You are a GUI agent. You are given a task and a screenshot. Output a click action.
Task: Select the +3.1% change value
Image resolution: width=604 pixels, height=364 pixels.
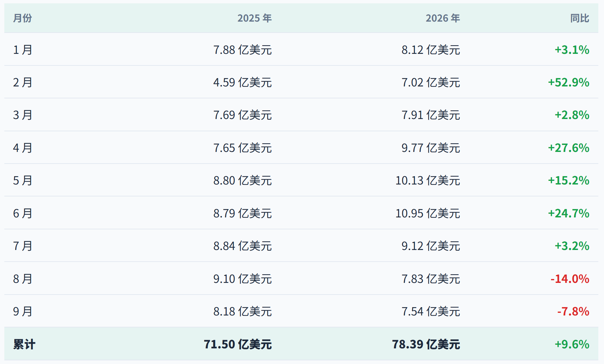pos(572,50)
